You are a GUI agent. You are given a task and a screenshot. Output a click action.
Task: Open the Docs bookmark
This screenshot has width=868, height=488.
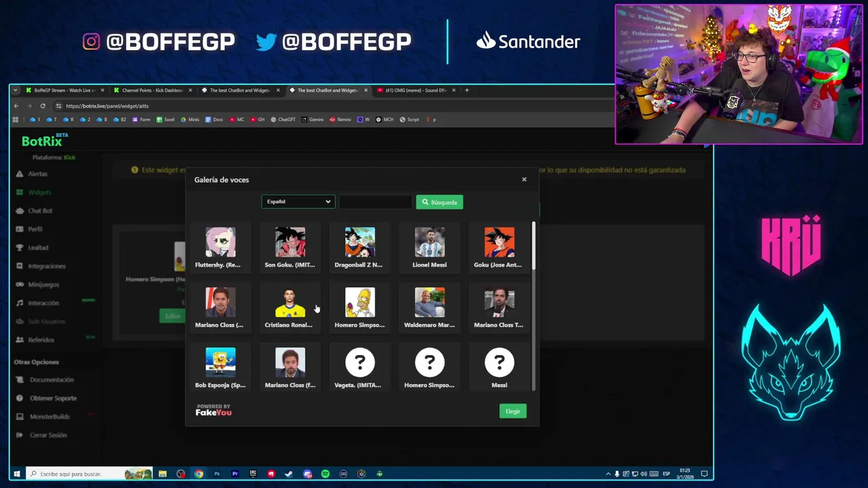pos(214,119)
